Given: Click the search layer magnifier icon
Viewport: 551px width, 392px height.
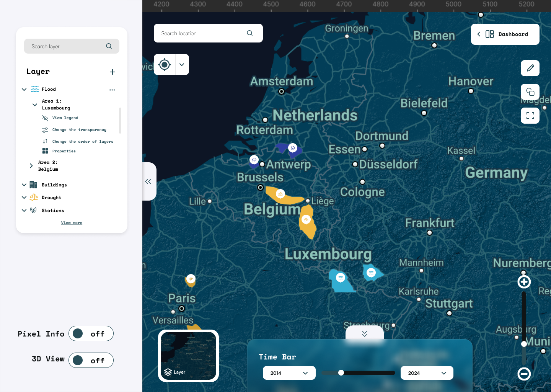Looking at the screenshot, I should [109, 46].
